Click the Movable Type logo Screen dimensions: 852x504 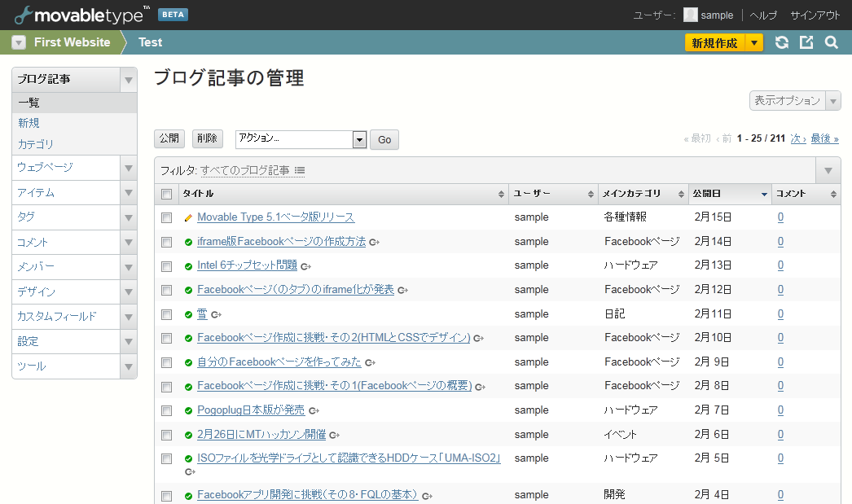[81, 15]
